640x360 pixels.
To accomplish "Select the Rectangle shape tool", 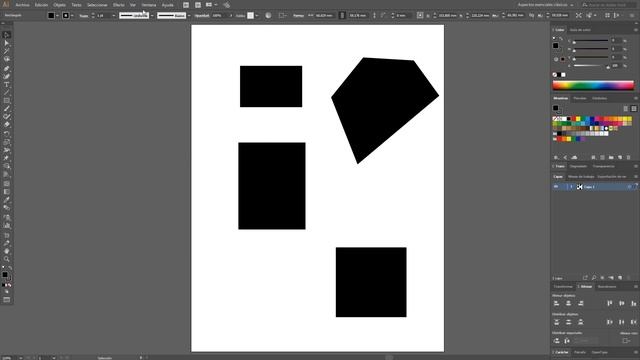I will (7, 101).
